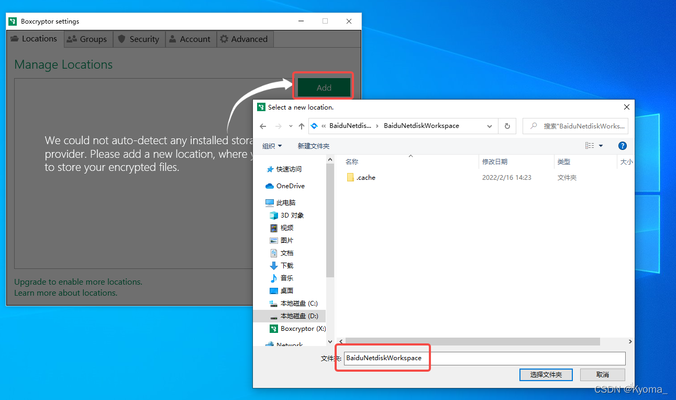The image size is (676, 400).
Task: Click the 3D 对象 folder icon
Action: 273,215
